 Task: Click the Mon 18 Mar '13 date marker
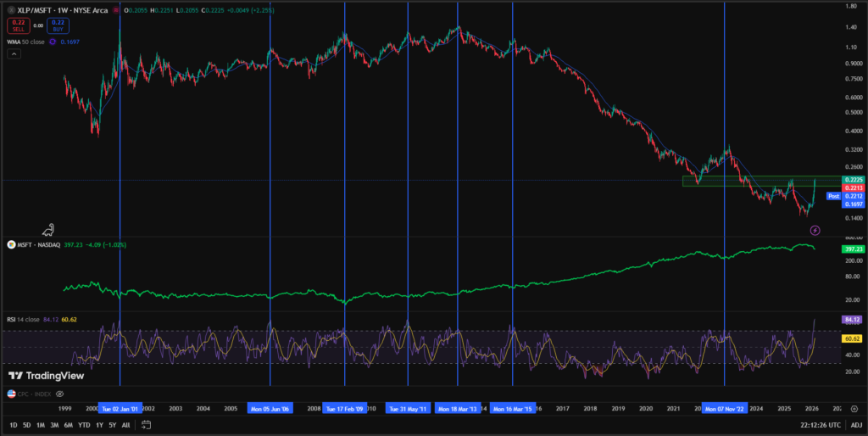(458, 409)
